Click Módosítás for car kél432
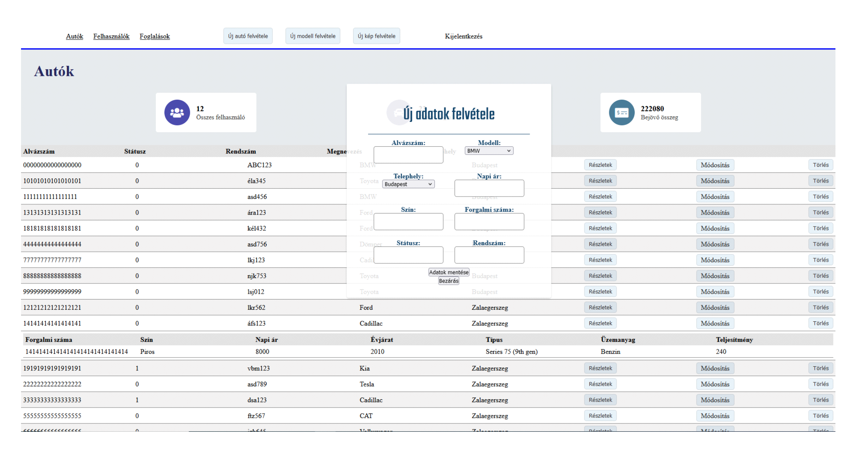Viewport: 868px width, 454px height. (715, 228)
